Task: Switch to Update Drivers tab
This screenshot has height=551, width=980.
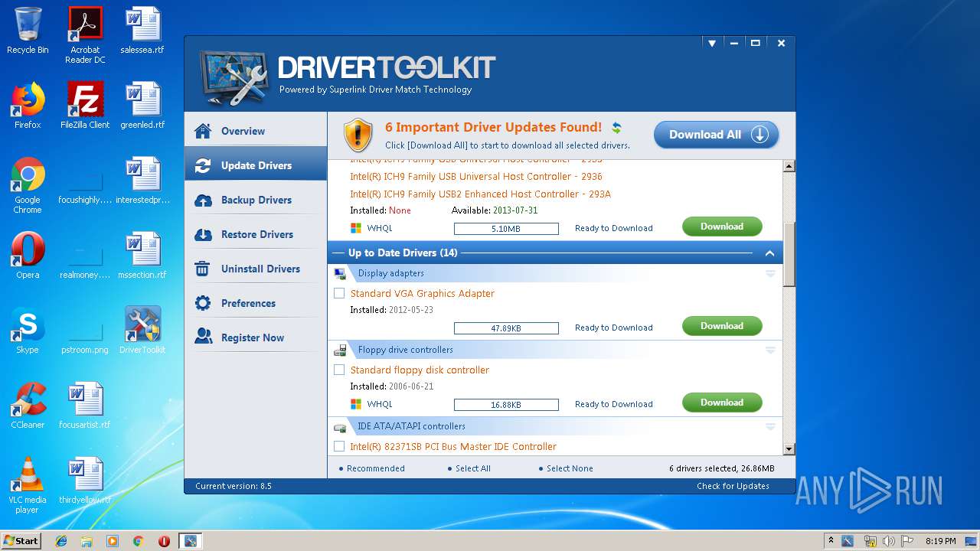Action: click(x=256, y=165)
